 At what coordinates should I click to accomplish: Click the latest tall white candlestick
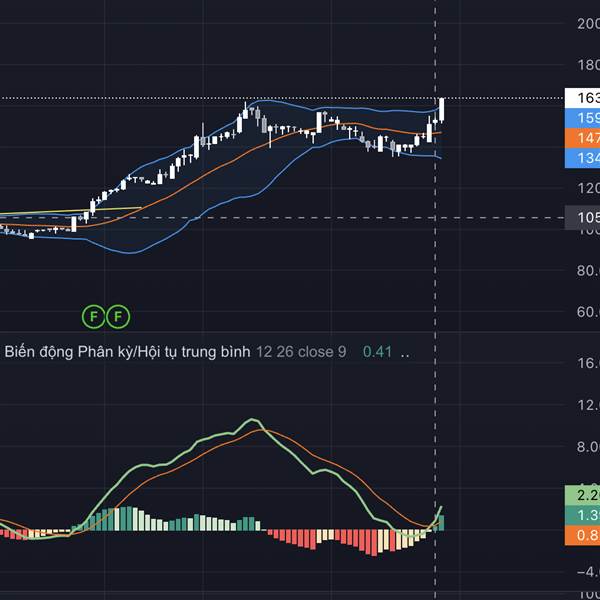442,110
